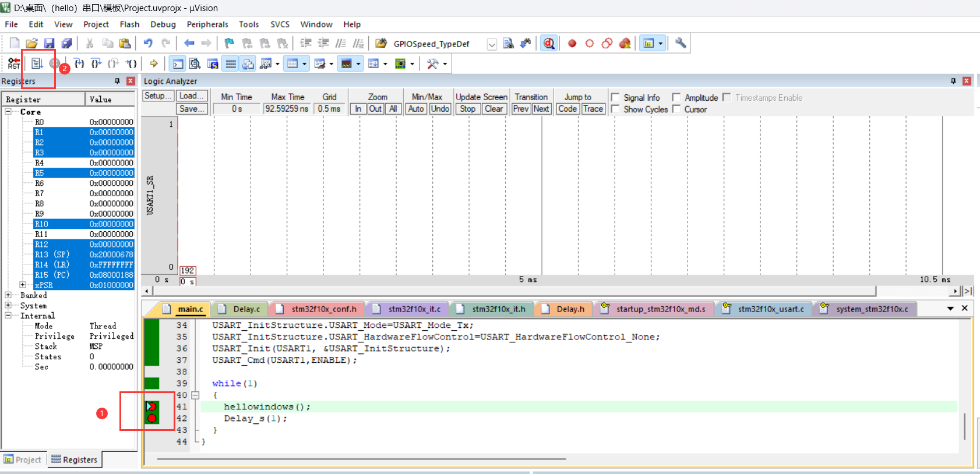This screenshot has width=980, height=474.
Task: Save the current file
Action: pos(49,44)
